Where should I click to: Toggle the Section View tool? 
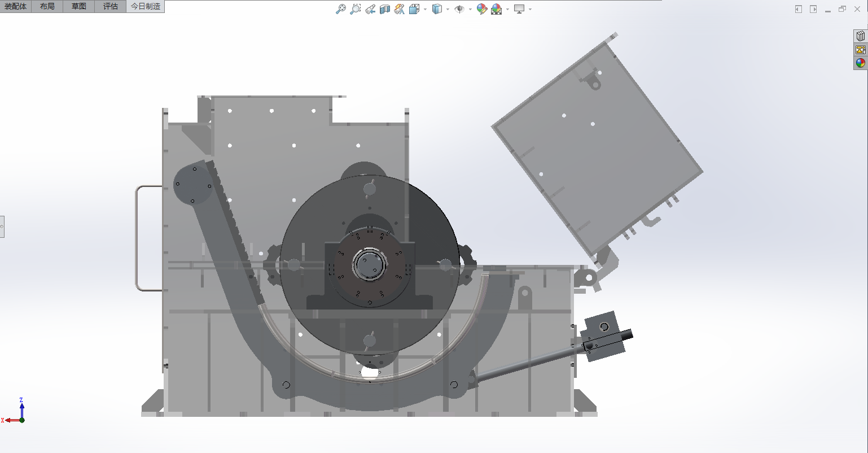(x=385, y=9)
